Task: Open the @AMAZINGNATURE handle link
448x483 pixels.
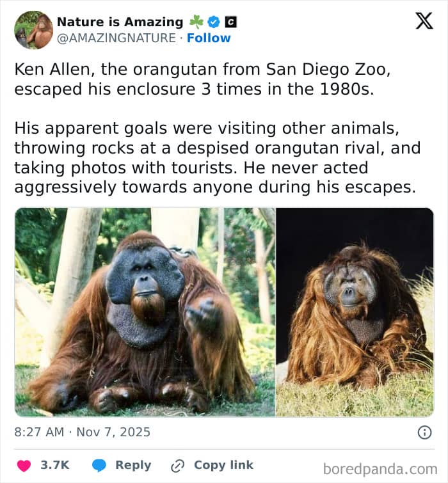Action: coord(116,38)
